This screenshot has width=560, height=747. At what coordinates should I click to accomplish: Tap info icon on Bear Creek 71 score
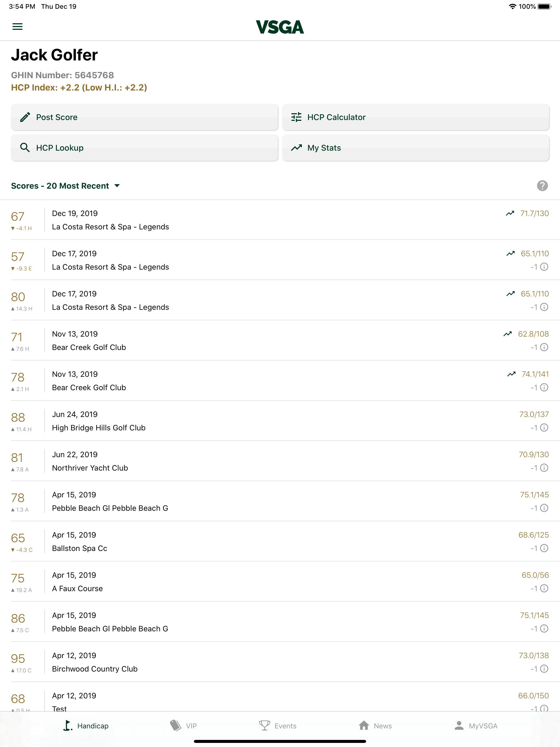(544, 347)
